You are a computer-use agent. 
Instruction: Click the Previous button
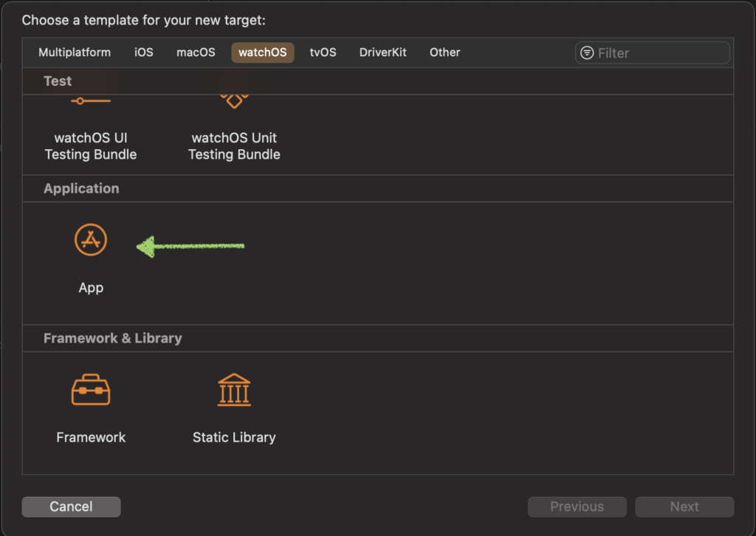[x=577, y=506]
